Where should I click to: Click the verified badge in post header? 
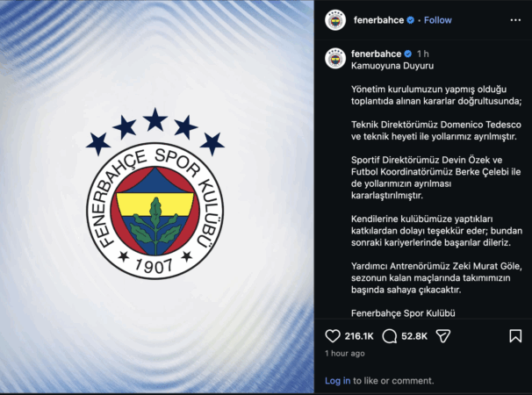(410, 20)
